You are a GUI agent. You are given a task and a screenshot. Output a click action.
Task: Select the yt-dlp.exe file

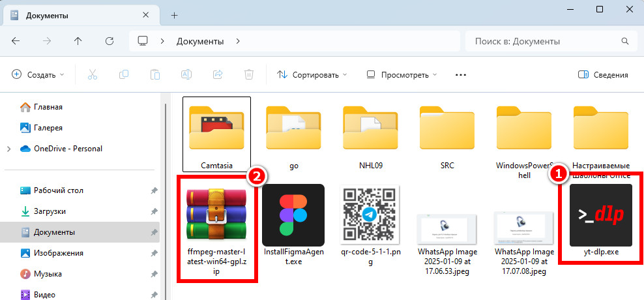point(601,219)
